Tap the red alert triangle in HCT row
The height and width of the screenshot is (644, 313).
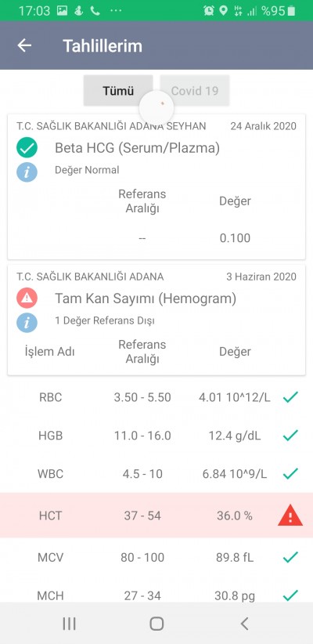tap(290, 515)
